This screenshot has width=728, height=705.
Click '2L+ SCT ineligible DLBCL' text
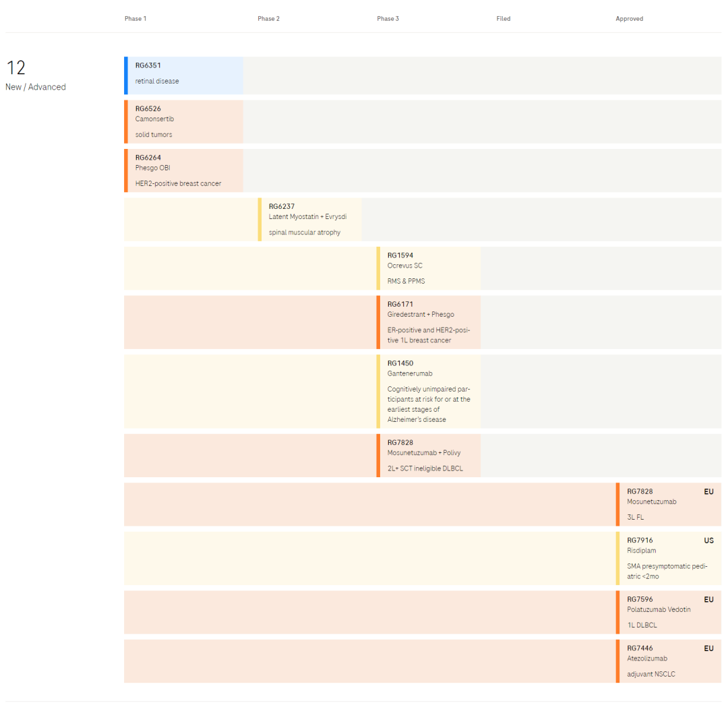tap(425, 468)
